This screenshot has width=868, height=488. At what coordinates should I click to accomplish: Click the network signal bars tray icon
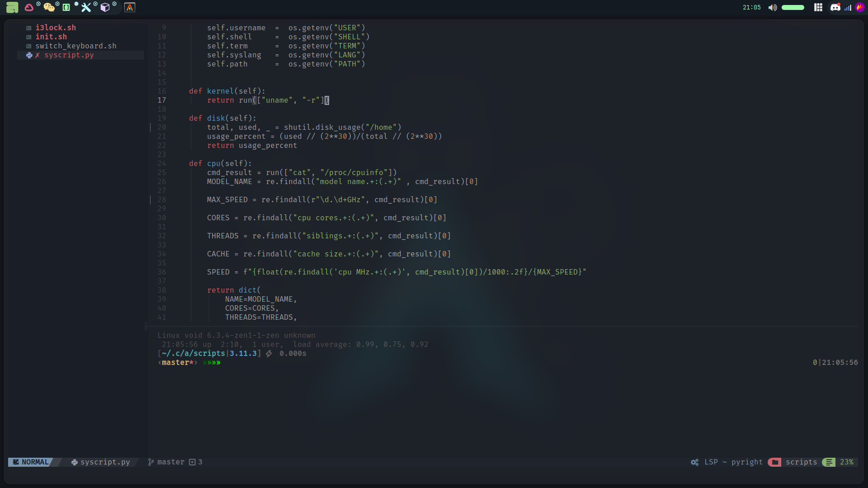[x=848, y=8]
